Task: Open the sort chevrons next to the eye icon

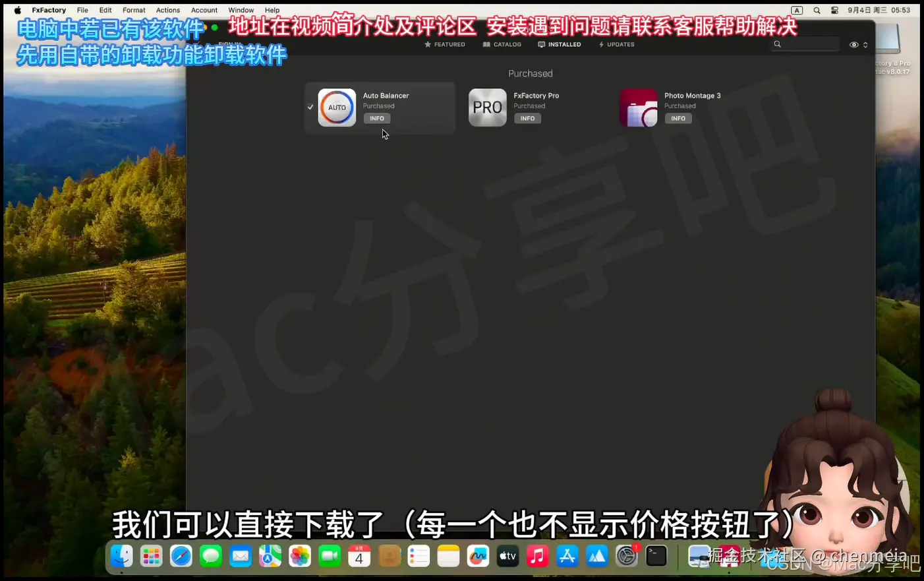Action: pyautogui.click(x=865, y=44)
